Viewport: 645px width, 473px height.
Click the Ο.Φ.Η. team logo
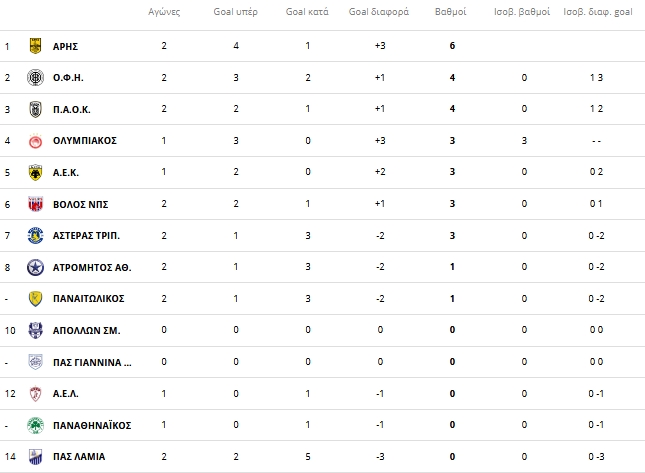[35, 77]
